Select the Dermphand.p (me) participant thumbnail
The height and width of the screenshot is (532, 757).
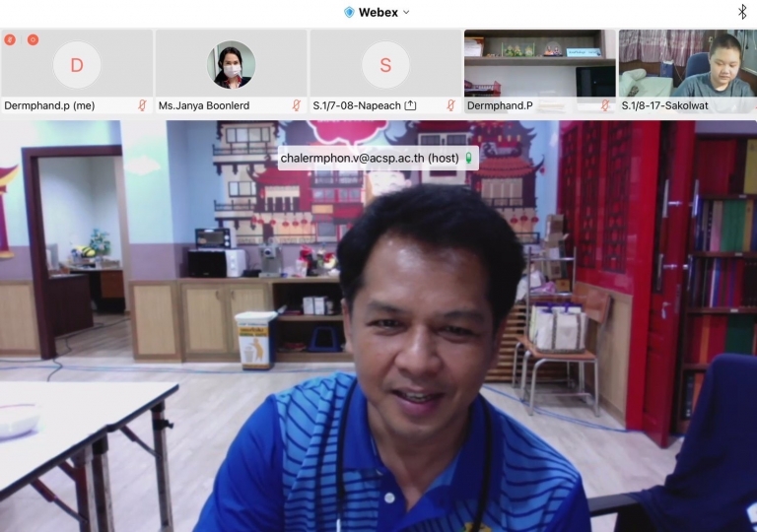(x=77, y=72)
